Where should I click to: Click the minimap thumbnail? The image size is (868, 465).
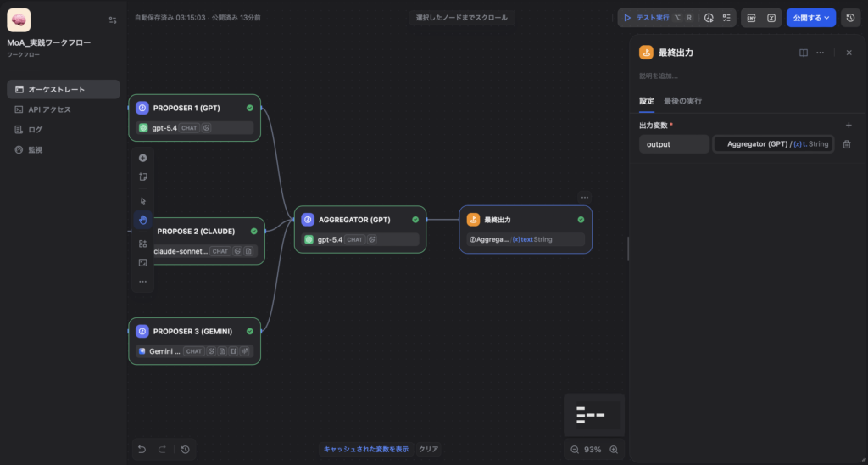coord(594,415)
